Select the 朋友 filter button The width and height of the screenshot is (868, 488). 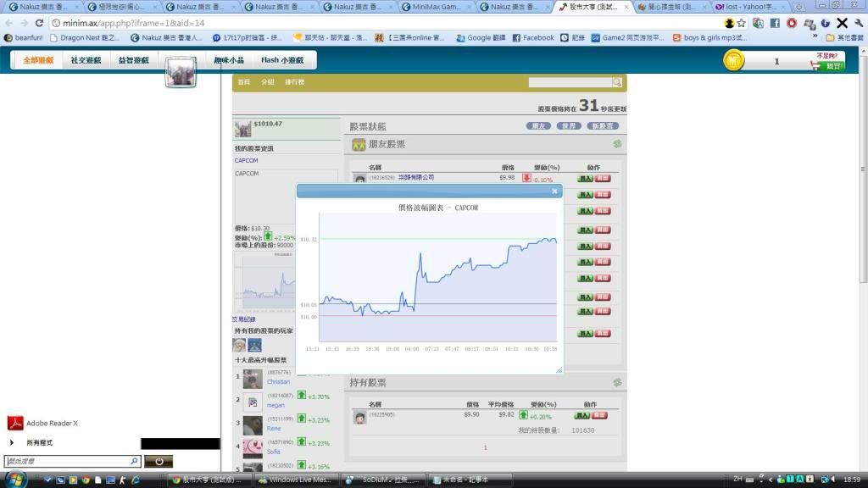(538, 125)
